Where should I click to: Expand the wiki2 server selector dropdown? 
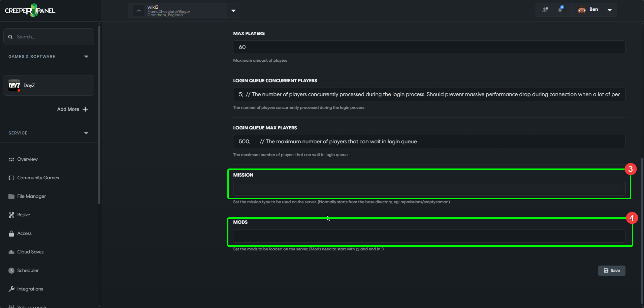[233, 10]
